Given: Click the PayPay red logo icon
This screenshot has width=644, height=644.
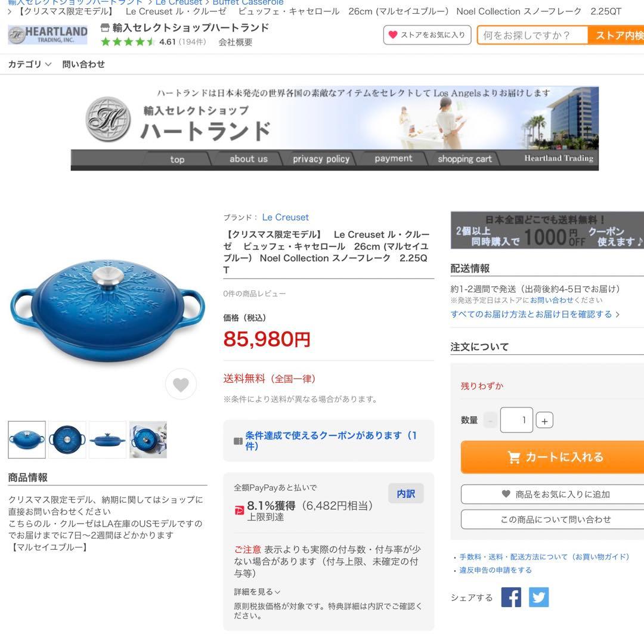Looking at the screenshot, I should (239, 510).
